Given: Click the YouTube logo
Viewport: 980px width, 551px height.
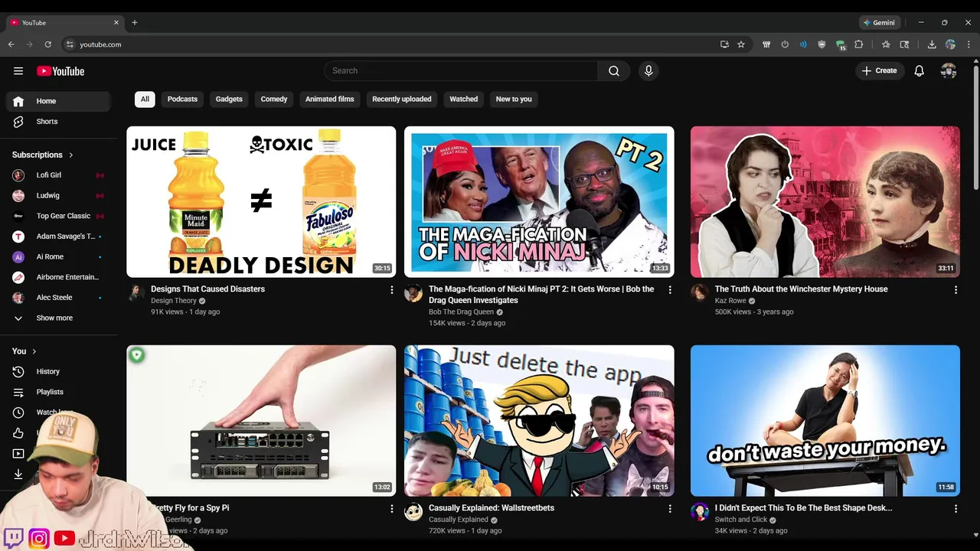Looking at the screenshot, I should (x=60, y=71).
